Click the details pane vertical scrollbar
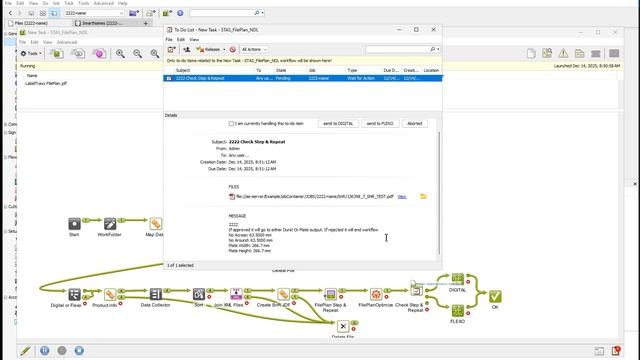The width and height of the screenshot is (640, 360). point(439,193)
